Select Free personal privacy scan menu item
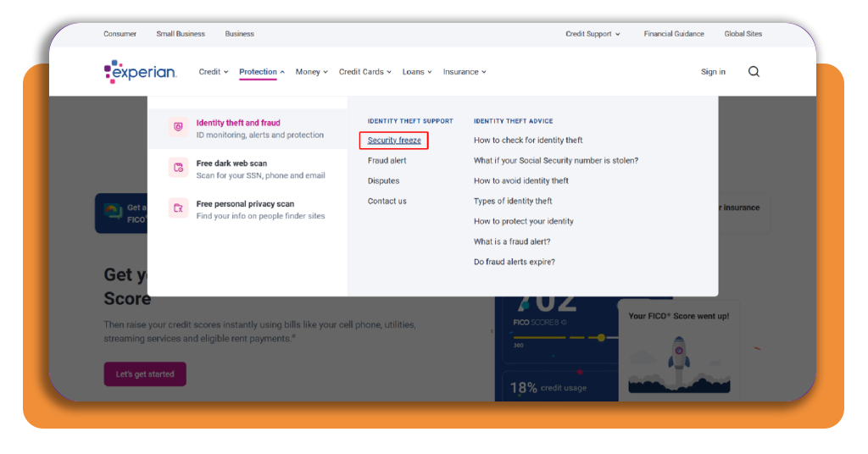 [248, 209]
